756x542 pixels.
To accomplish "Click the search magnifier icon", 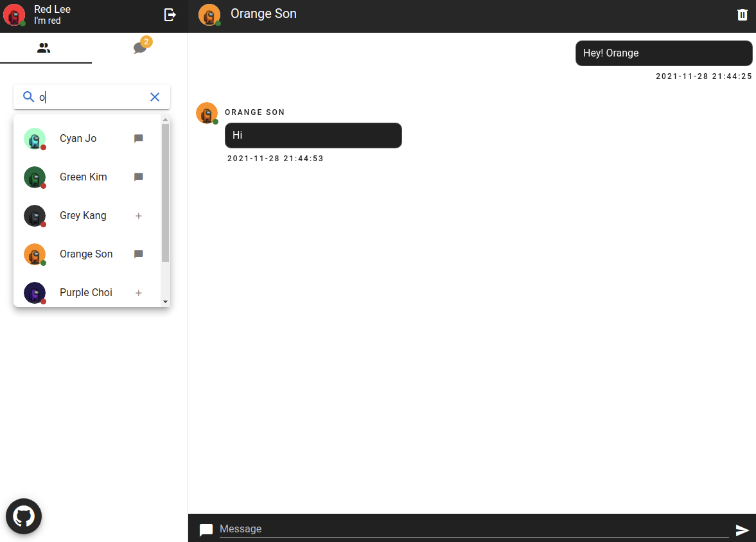I will pyautogui.click(x=28, y=97).
